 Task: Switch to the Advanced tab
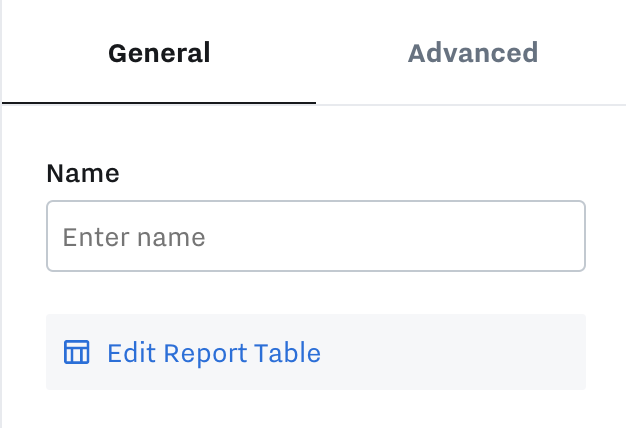pos(473,52)
